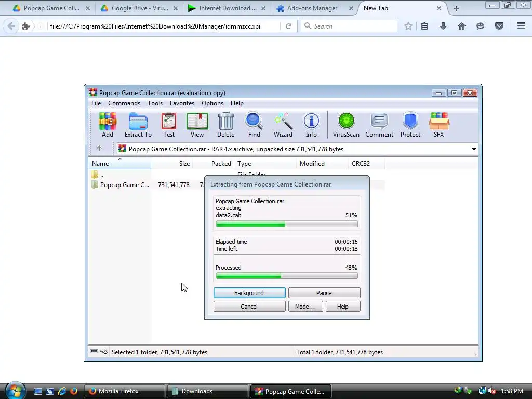Open a new Firefox tab with plus
Image resolution: width=532 pixels, height=399 pixels.
point(456,8)
